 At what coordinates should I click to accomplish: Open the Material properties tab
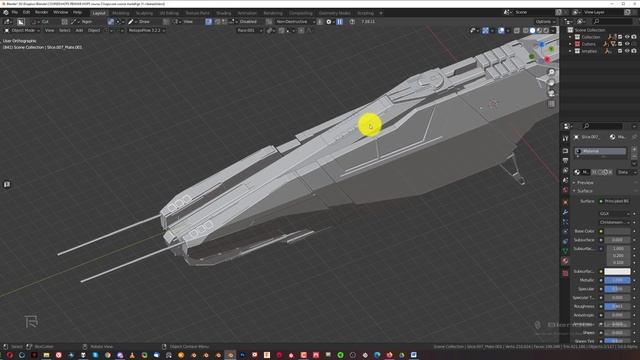(x=565, y=261)
